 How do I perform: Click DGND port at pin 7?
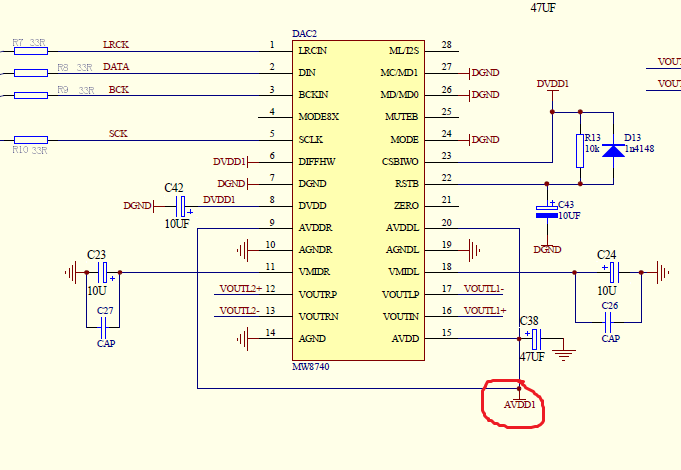tap(233, 184)
